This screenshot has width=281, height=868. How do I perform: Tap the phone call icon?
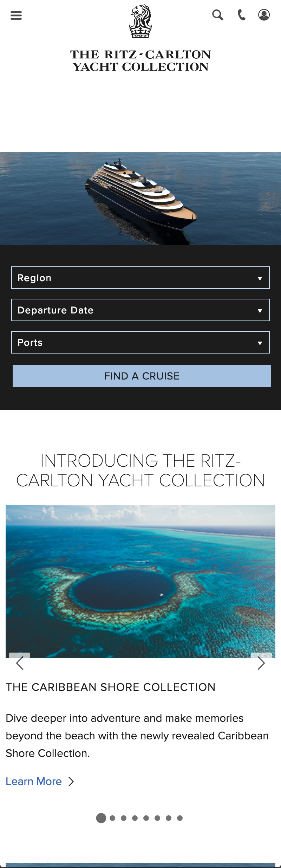(x=242, y=15)
